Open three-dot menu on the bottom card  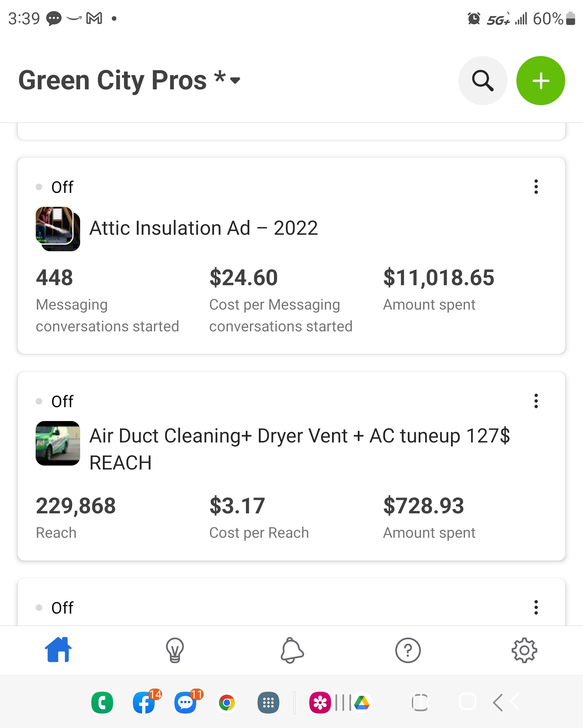point(536,607)
